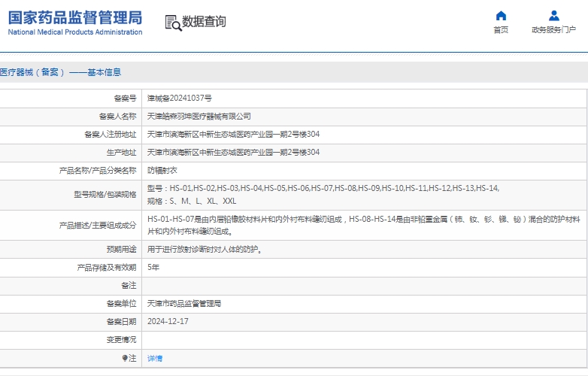
Task: Click the intended use text 用于进行放射诊断时对人体的防护
Action: point(205,250)
